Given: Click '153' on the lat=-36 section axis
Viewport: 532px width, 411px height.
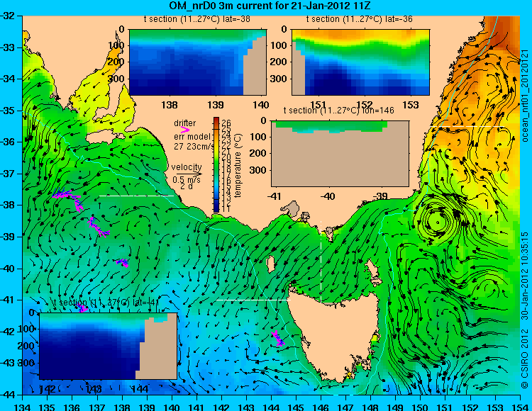Looking at the screenshot, I should (x=411, y=105).
